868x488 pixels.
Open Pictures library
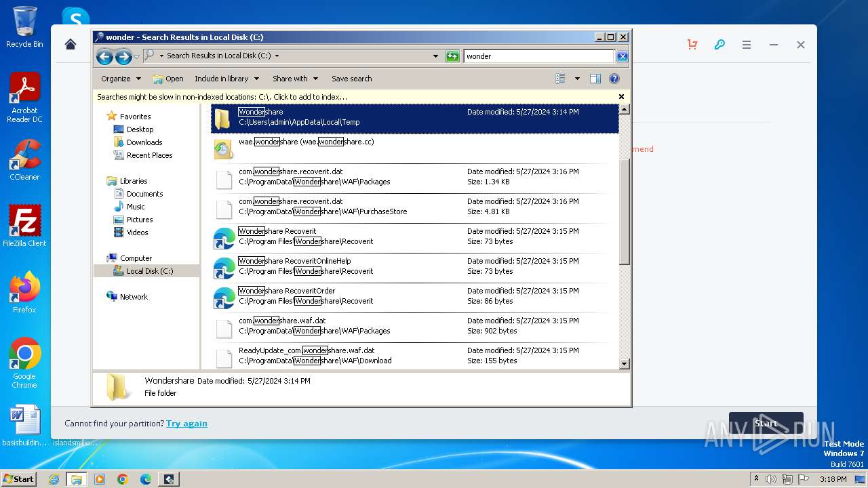coord(139,220)
